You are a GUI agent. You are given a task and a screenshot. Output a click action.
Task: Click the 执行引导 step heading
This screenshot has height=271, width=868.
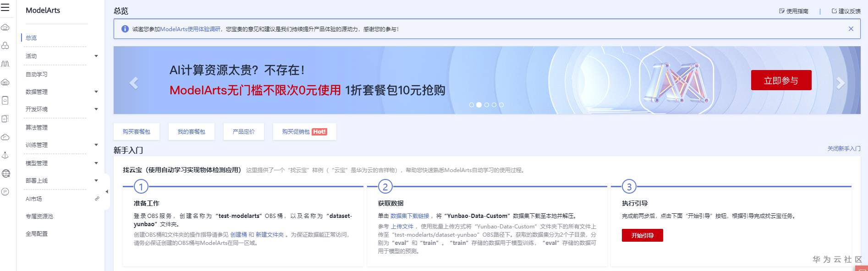tap(635, 203)
